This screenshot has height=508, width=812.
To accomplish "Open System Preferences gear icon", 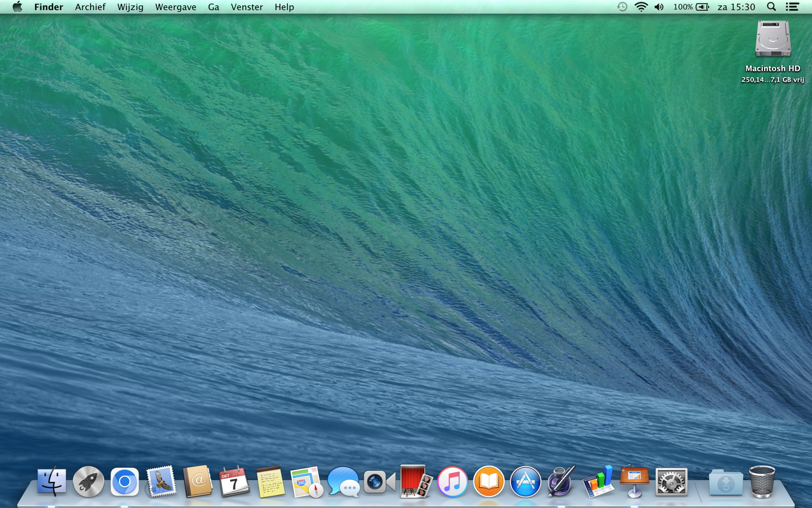I will point(671,482).
